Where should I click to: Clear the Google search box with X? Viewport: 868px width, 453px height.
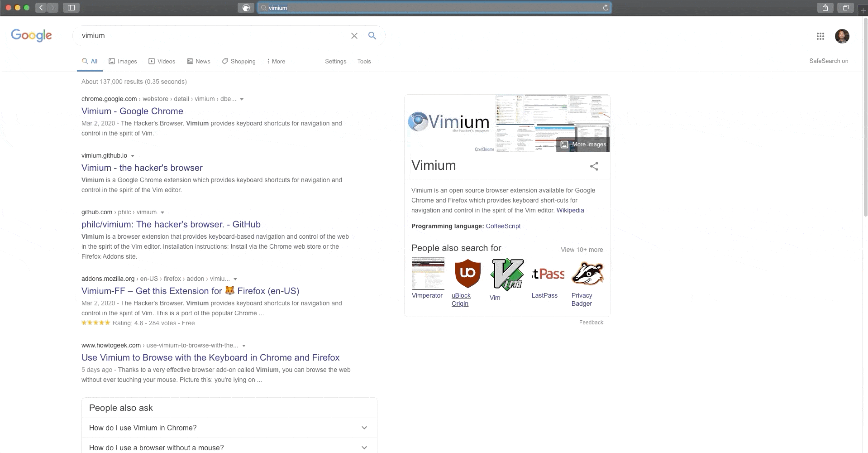tap(354, 36)
